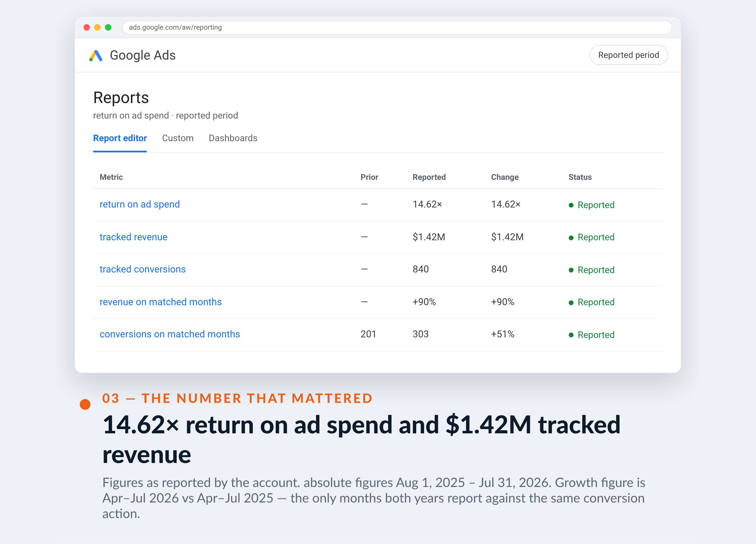Click the Status column header

pyautogui.click(x=580, y=177)
